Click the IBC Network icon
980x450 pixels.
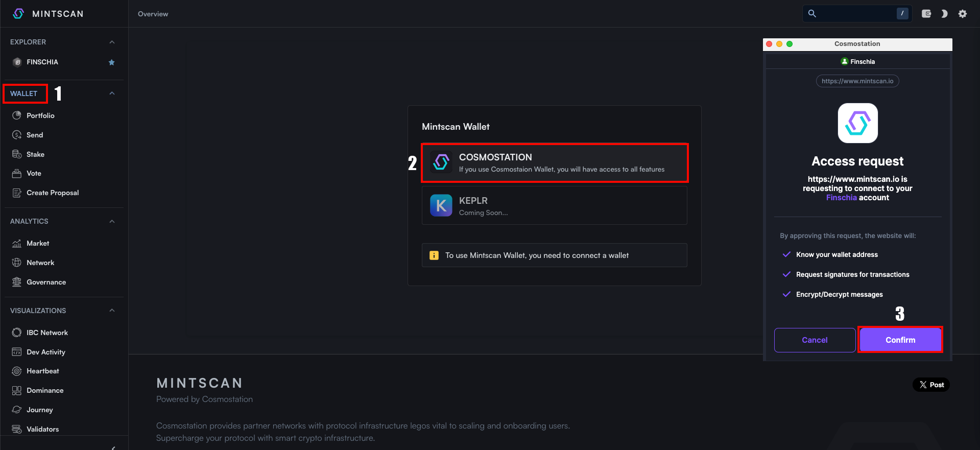click(x=17, y=333)
